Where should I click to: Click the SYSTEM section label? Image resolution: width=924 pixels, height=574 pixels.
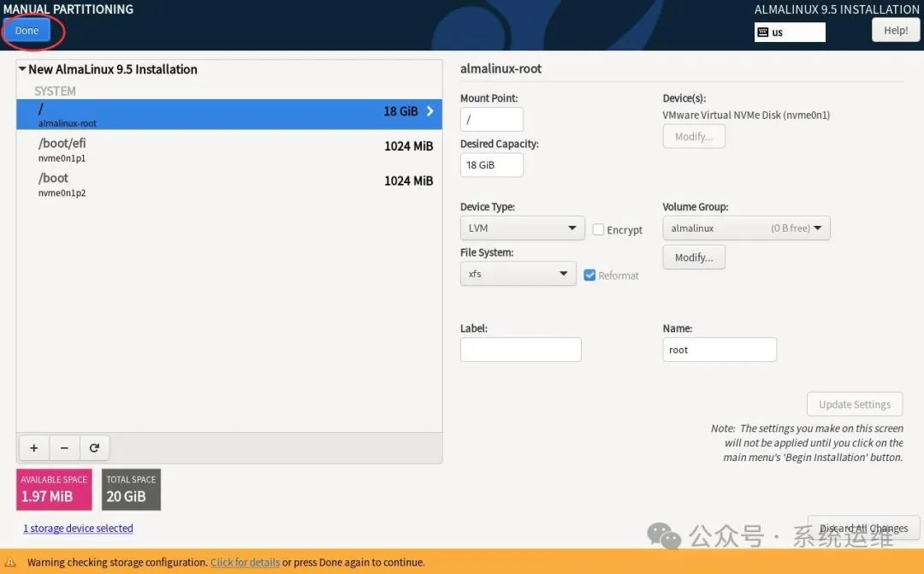[x=55, y=91]
